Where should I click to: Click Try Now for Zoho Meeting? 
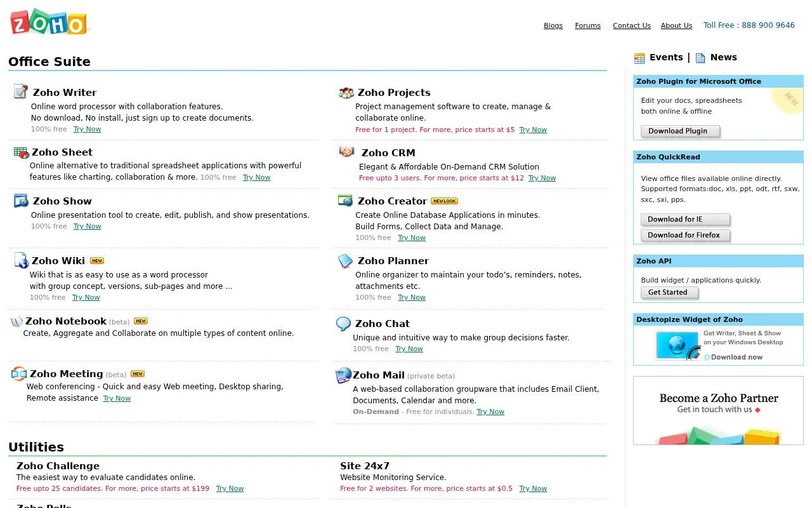pyautogui.click(x=117, y=398)
